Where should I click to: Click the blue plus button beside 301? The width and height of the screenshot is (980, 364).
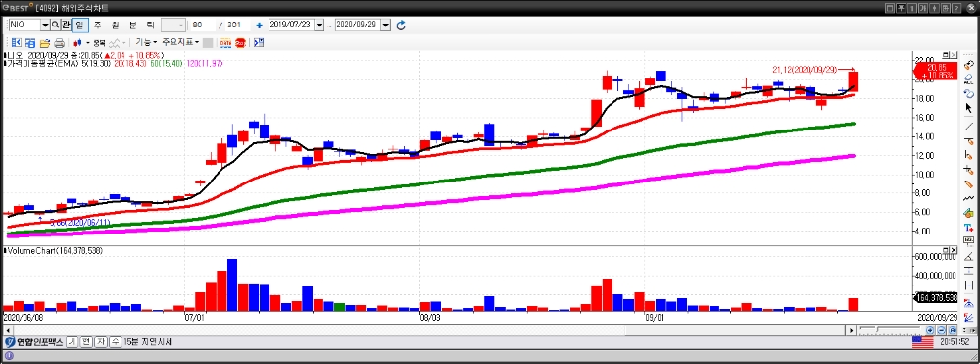coord(259,25)
